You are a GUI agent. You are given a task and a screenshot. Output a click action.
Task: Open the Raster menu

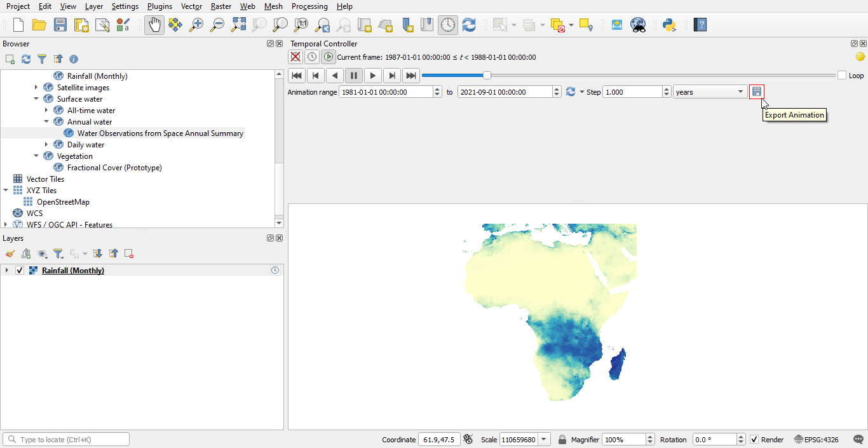[x=220, y=6]
